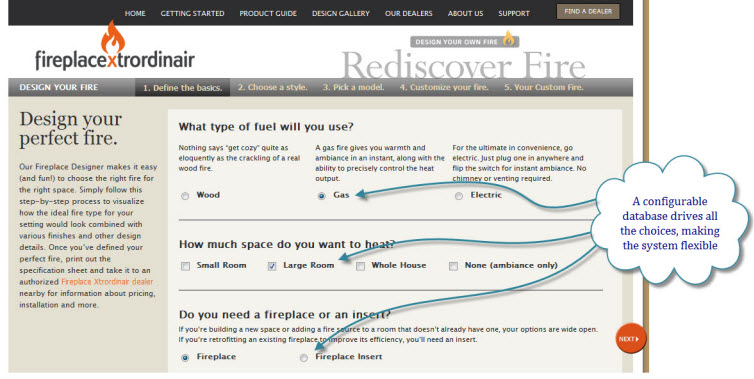The width and height of the screenshot is (754, 379).
Task: Click the orange NEXT button
Action: (631, 339)
